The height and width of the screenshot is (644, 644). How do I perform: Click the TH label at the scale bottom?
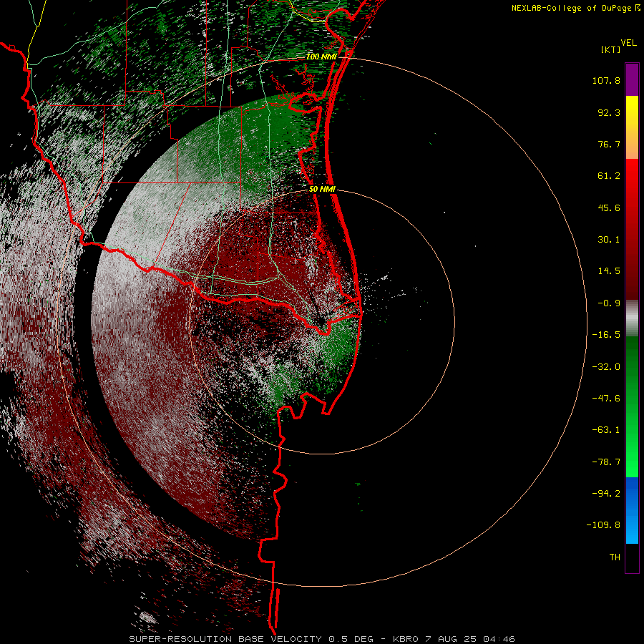(x=615, y=557)
